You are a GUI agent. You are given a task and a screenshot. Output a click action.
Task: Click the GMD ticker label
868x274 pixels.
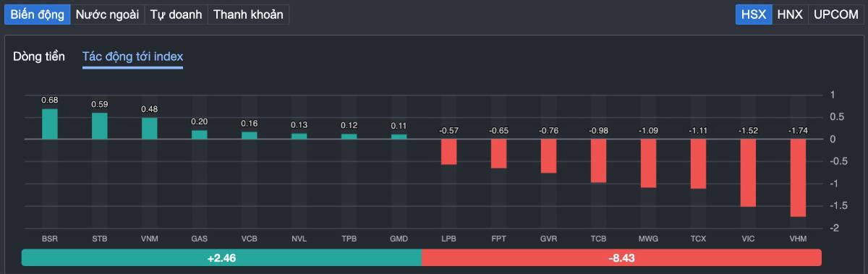[x=399, y=239]
